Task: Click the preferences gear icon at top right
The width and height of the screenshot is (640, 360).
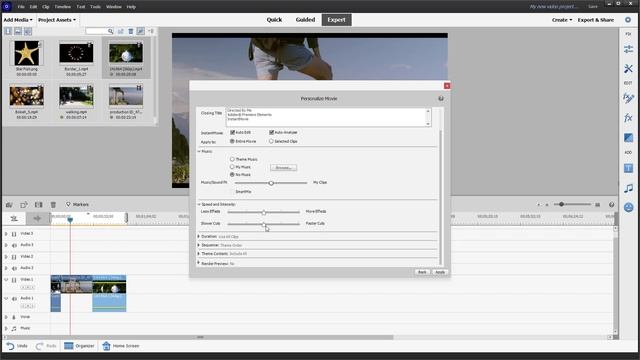Action: (x=628, y=20)
